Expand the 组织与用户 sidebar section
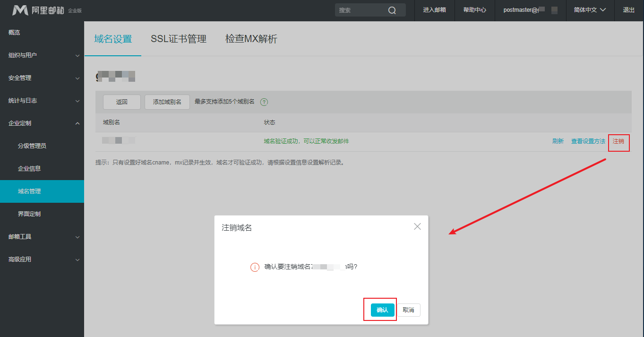 42,55
